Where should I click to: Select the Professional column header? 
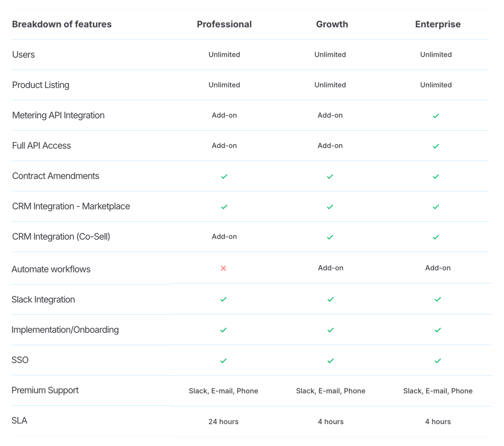(224, 24)
